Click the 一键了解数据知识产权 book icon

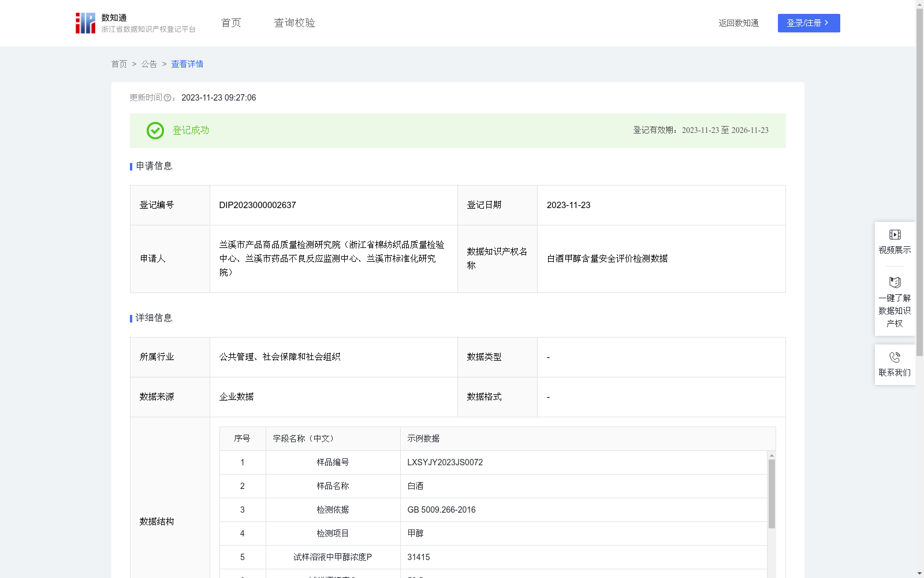[895, 283]
